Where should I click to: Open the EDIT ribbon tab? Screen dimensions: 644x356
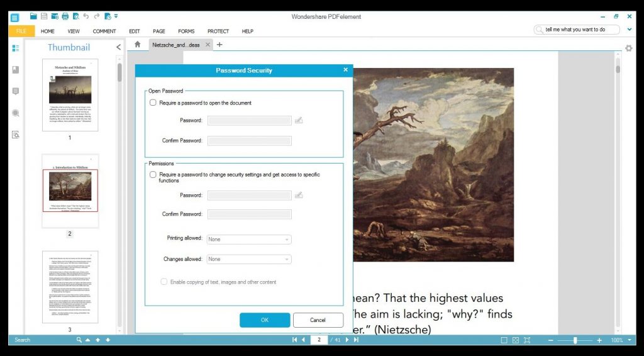point(135,31)
